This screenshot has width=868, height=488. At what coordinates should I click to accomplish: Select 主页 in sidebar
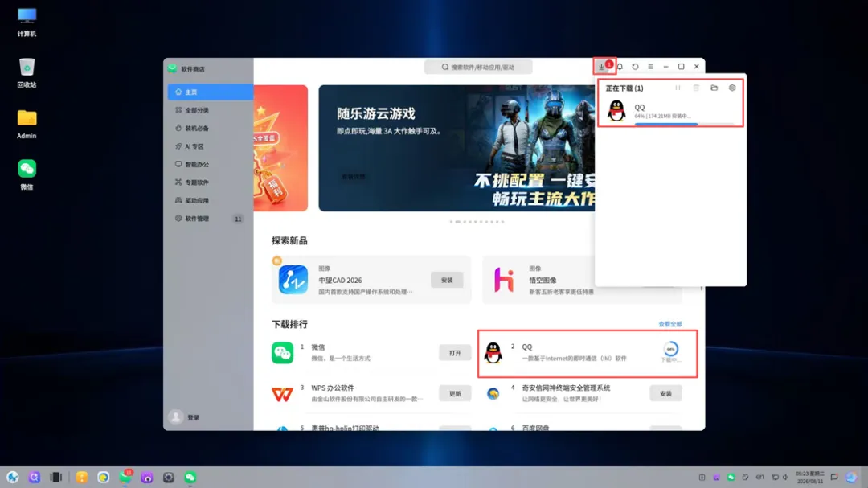(x=211, y=92)
